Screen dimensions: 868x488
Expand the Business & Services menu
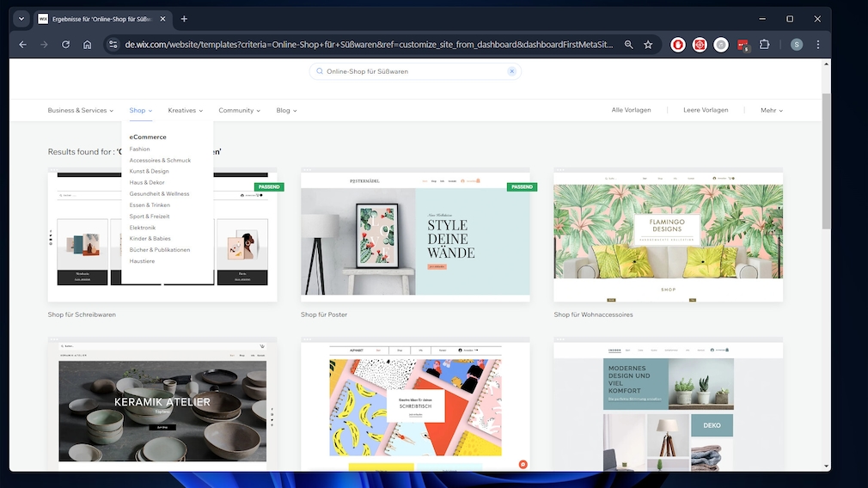pyautogui.click(x=80, y=110)
